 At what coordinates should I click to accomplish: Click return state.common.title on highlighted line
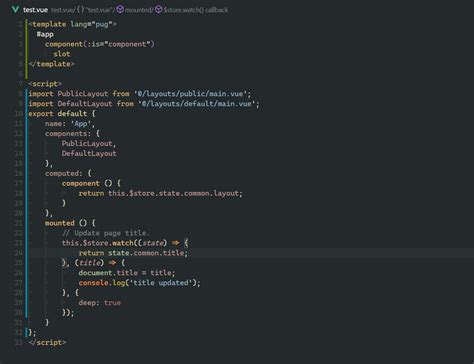click(x=133, y=253)
